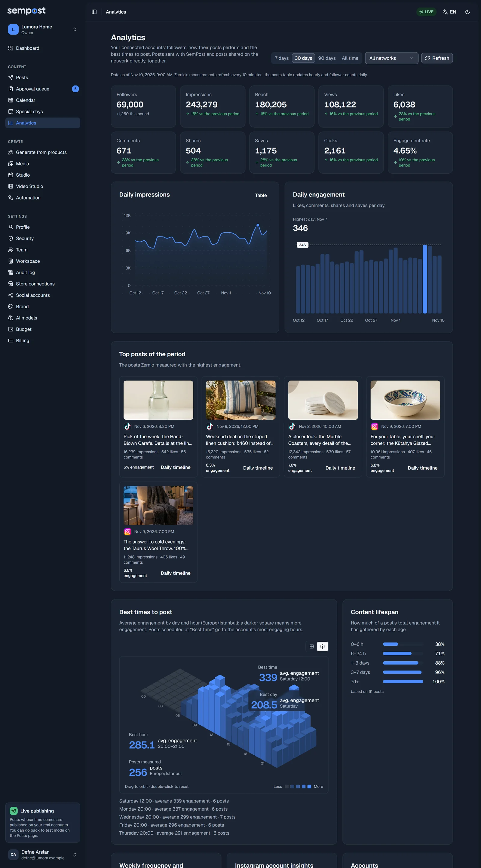Open Audit log

click(43, 273)
